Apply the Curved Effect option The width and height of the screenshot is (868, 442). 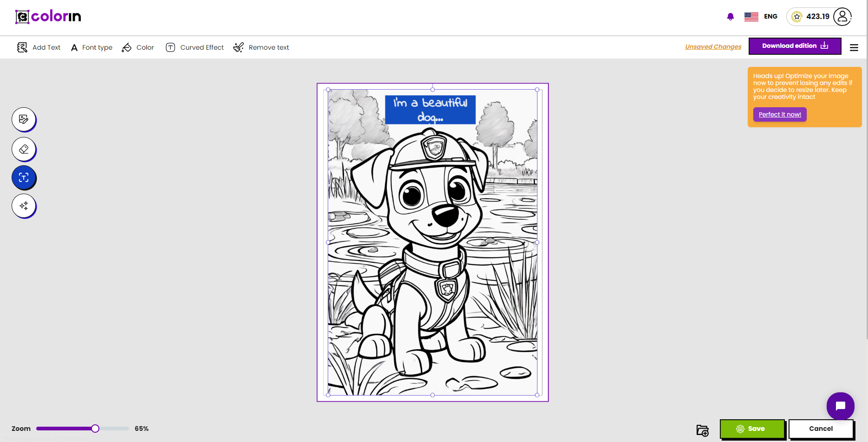(x=195, y=47)
